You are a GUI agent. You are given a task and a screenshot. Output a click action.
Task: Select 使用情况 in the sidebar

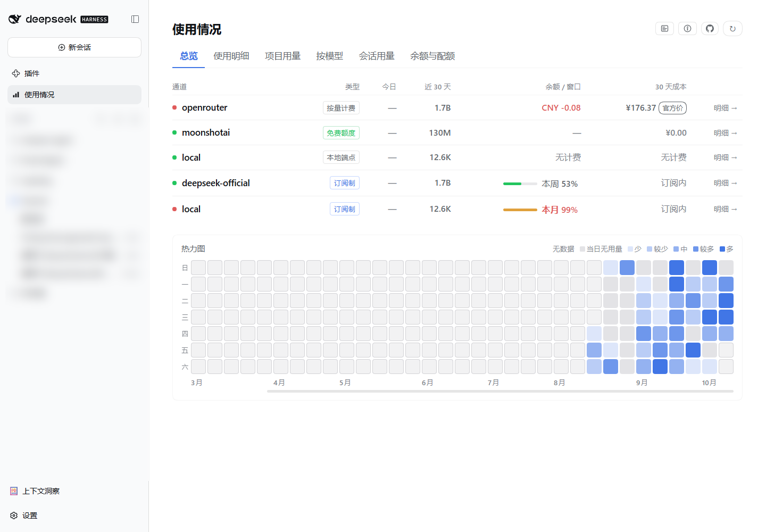click(74, 95)
